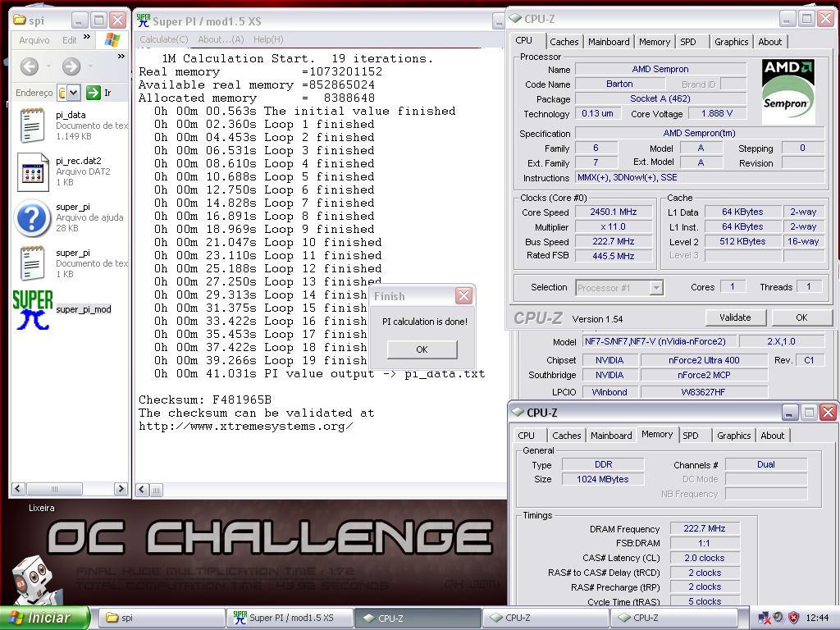840x630 pixels.
Task: Click the Windows flag logo in spi window
Action: pyautogui.click(x=112, y=39)
